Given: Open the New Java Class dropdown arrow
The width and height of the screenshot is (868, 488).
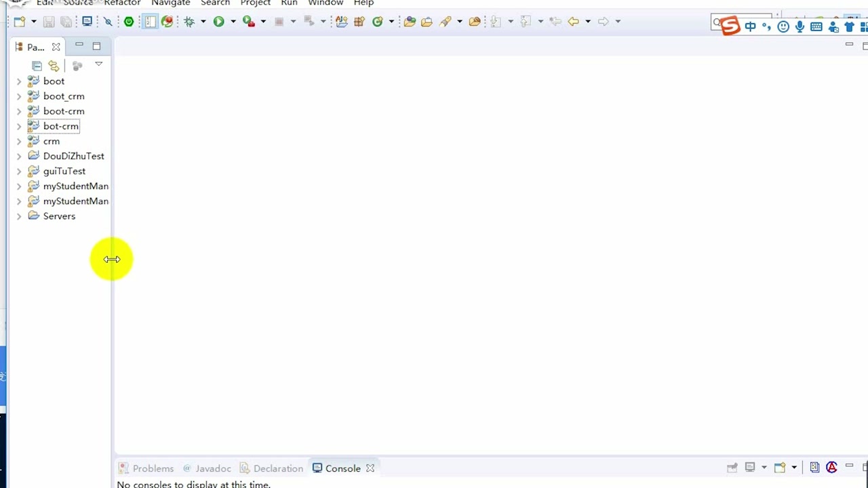Looking at the screenshot, I should click(391, 22).
